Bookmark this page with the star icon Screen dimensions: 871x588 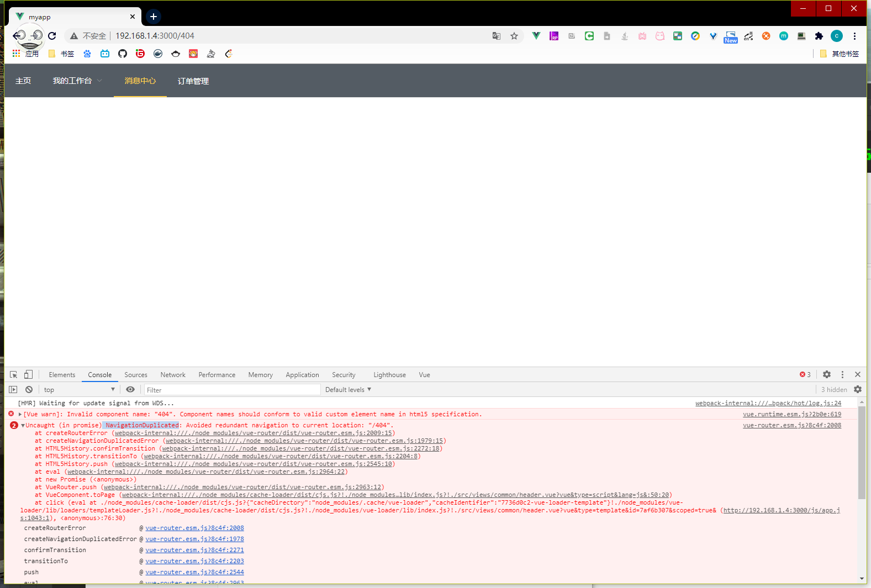514,36
